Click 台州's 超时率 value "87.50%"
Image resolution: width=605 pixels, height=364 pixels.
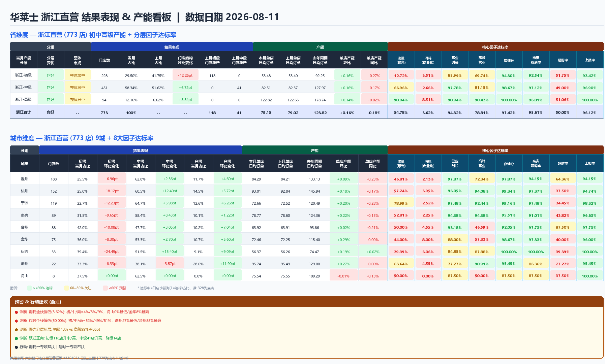[x=563, y=227]
